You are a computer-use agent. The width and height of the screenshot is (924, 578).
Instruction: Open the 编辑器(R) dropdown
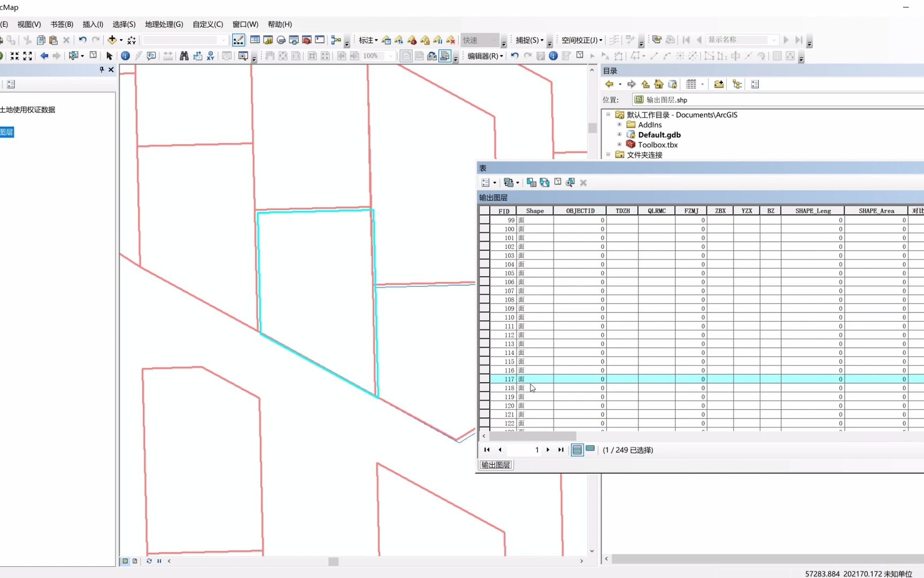(x=485, y=56)
